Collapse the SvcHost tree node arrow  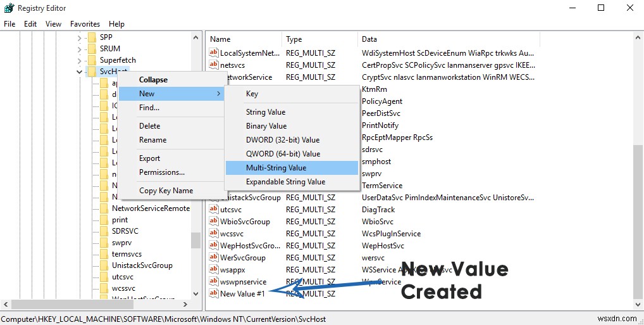(79, 72)
